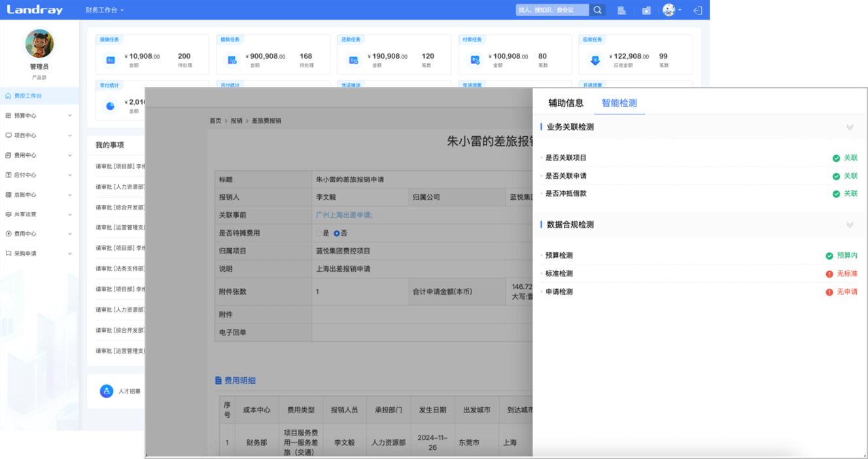Collapse the 业务关联检测 section
This screenshot has width=868, height=459.
point(850,127)
